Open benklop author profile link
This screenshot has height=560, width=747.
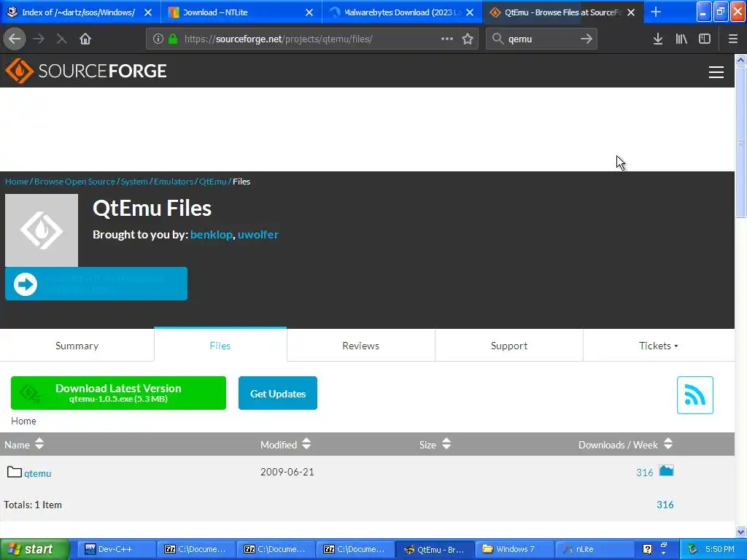pyautogui.click(x=211, y=234)
